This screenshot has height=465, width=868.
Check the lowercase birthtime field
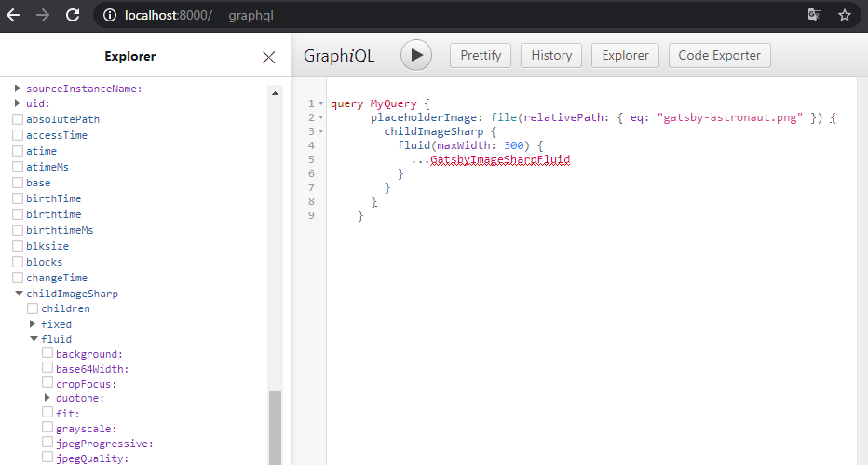(18, 214)
